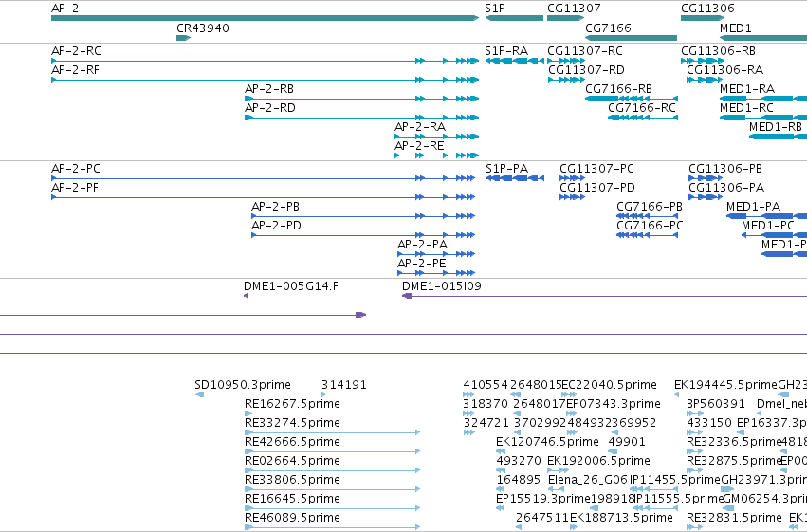Select the 324721 EST label

pyautogui.click(x=486, y=423)
